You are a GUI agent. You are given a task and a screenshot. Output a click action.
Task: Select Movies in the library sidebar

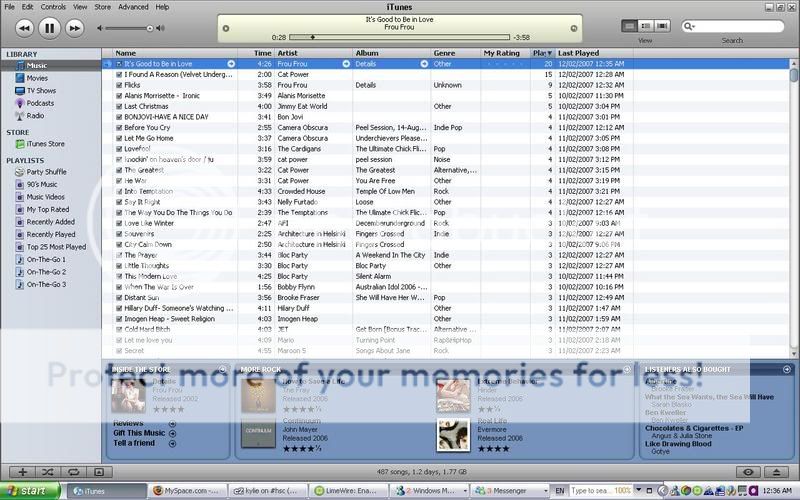[37, 78]
